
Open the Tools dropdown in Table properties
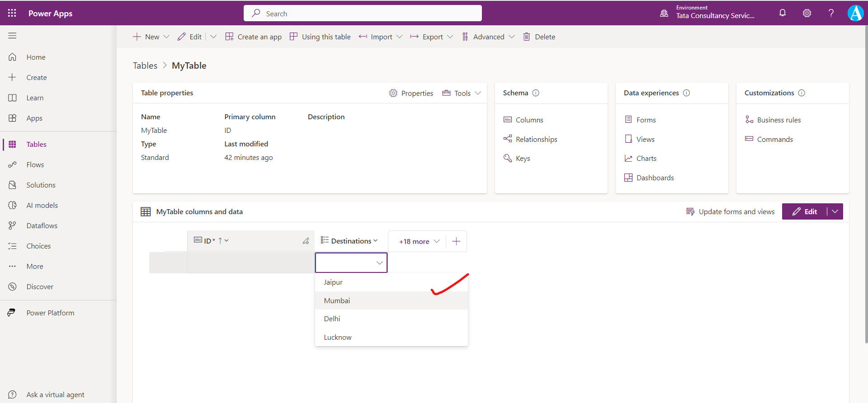tap(462, 93)
